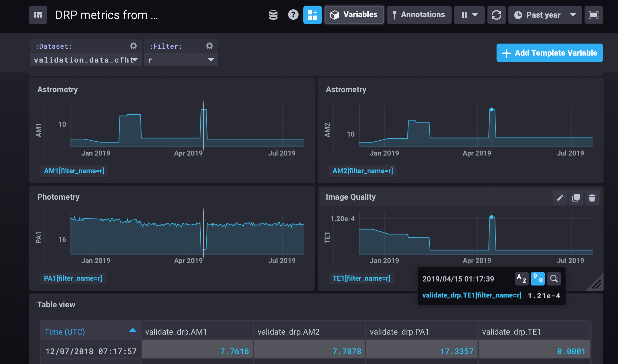
Task: Open settings gear for Filter variable
Action: coord(209,46)
